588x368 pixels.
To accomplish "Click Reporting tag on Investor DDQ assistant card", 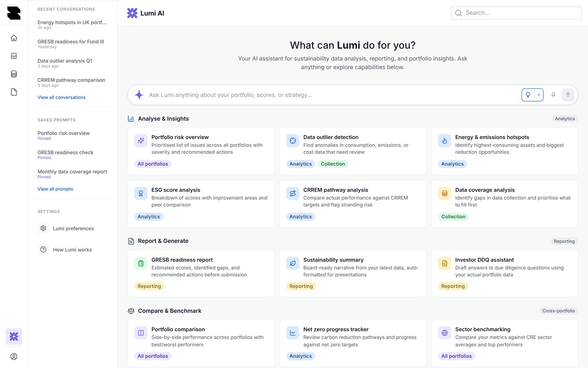I will 453,286.
